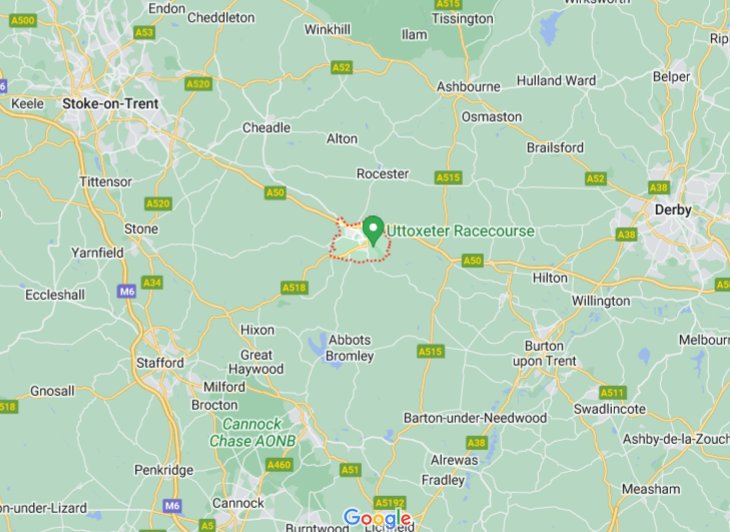The width and height of the screenshot is (730, 532).
Task: Click the Cannock Chase AONB label
Action: click(x=252, y=432)
